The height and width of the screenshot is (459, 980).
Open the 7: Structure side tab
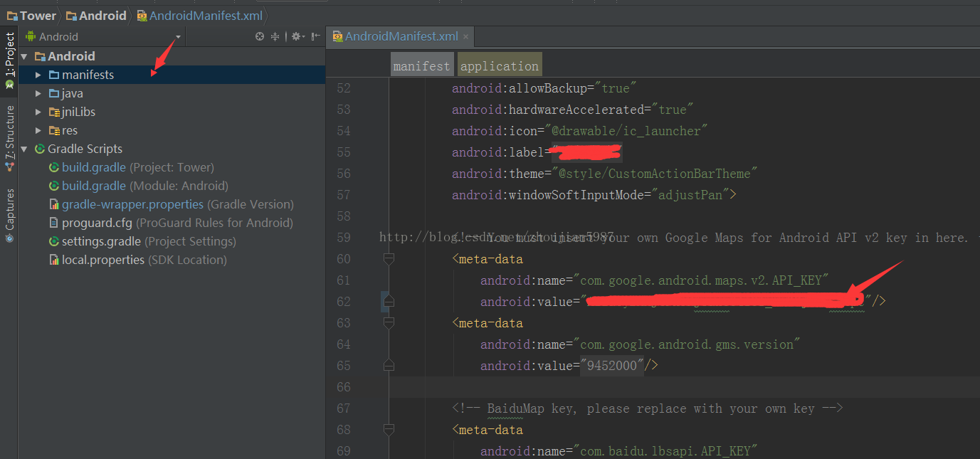[9, 139]
